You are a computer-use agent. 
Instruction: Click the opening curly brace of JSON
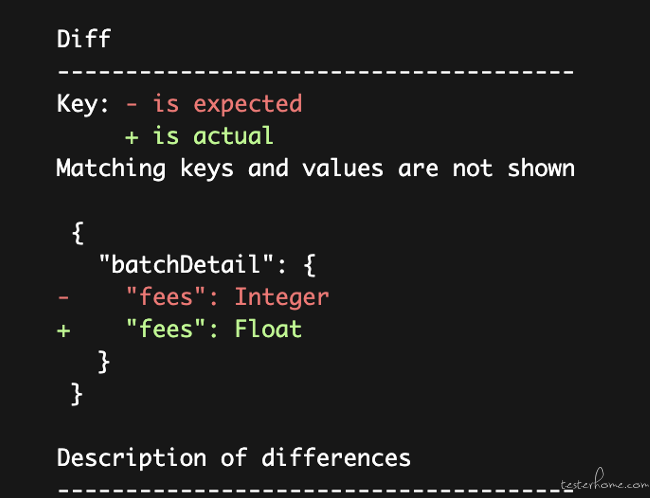78,233
